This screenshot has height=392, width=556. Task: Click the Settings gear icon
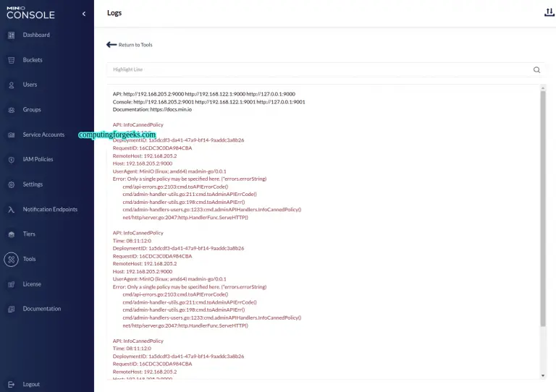pos(12,184)
